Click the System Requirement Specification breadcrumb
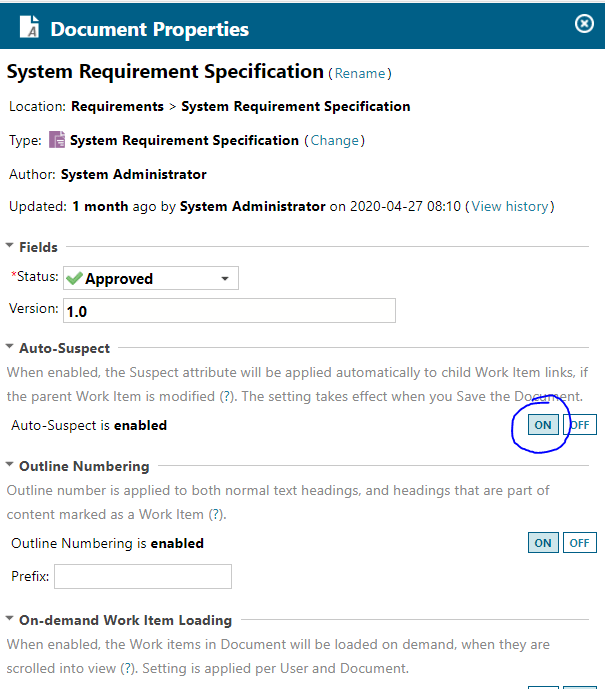The height and width of the screenshot is (689, 605). [x=296, y=106]
